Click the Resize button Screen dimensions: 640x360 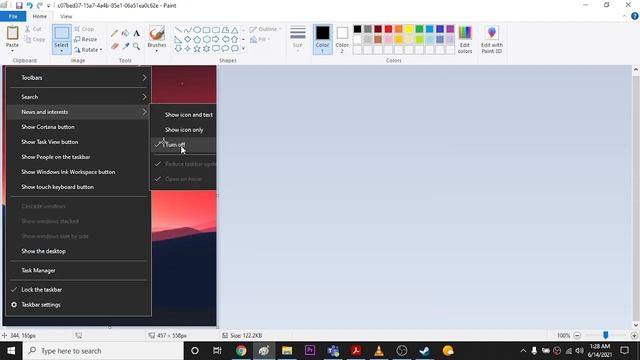tap(86, 39)
